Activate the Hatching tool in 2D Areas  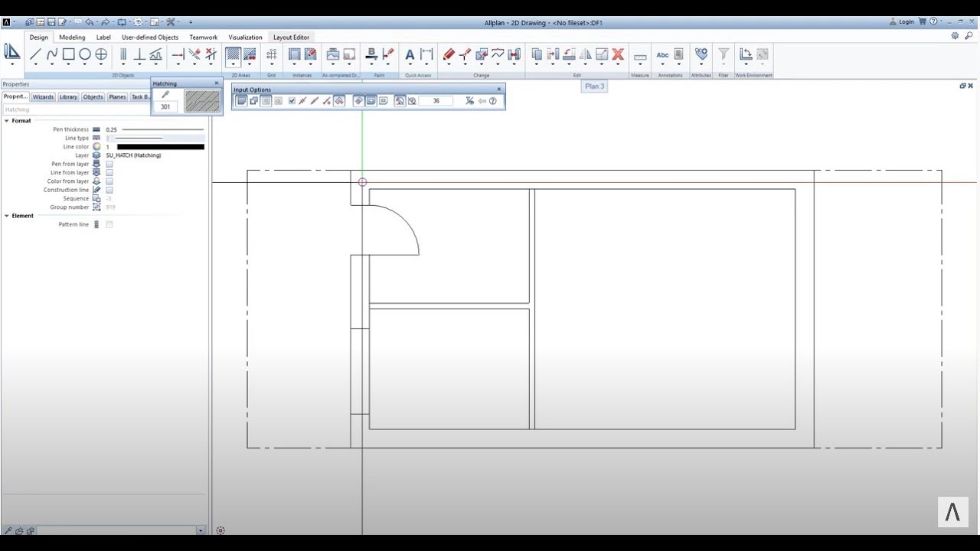pyautogui.click(x=233, y=54)
